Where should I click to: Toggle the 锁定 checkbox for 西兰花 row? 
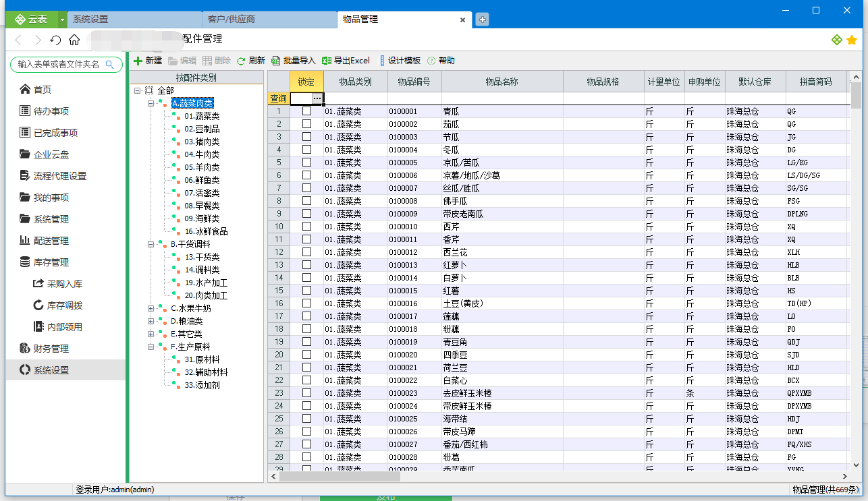pyautogui.click(x=306, y=252)
